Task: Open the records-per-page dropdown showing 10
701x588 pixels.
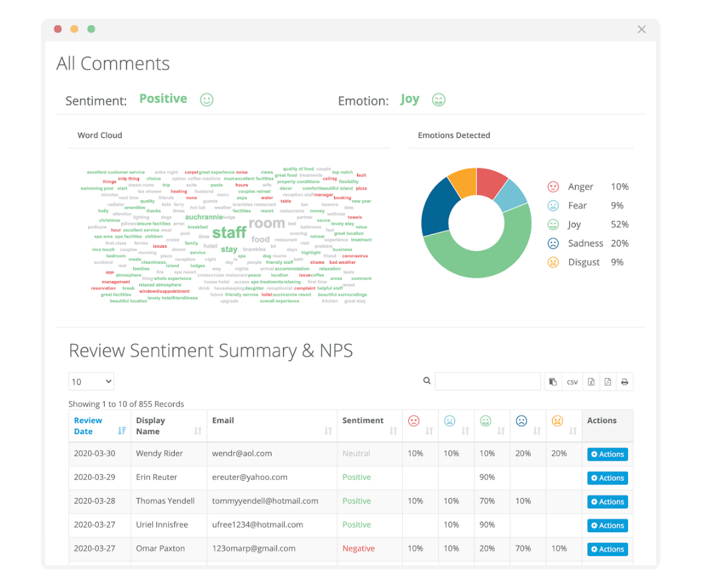Action: click(x=91, y=382)
